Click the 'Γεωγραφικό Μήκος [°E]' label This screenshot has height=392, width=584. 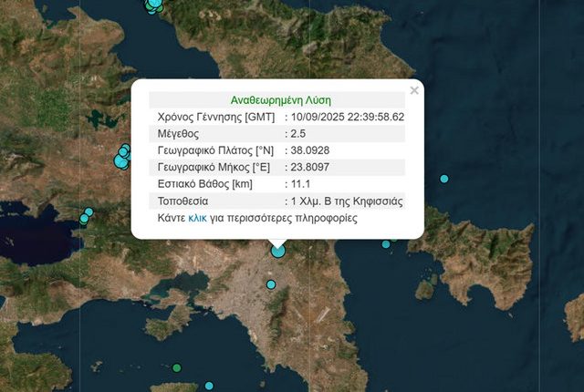tap(214, 168)
